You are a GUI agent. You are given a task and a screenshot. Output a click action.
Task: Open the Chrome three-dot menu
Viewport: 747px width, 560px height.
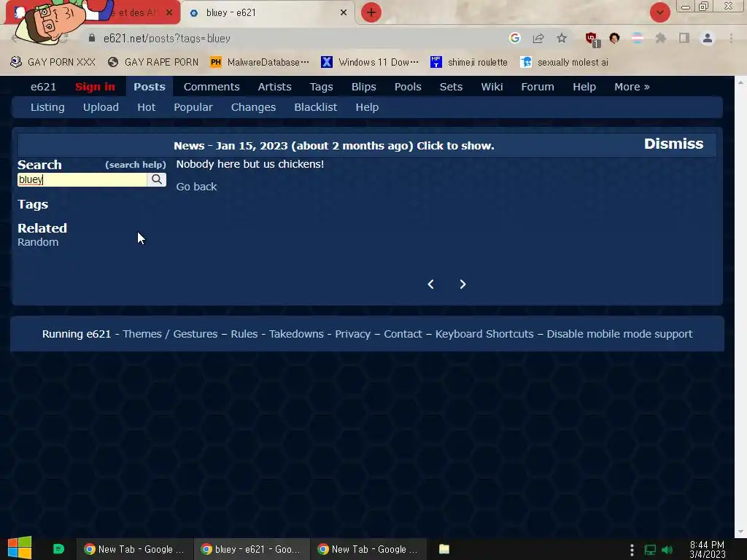pyautogui.click(x=731, y=38)
